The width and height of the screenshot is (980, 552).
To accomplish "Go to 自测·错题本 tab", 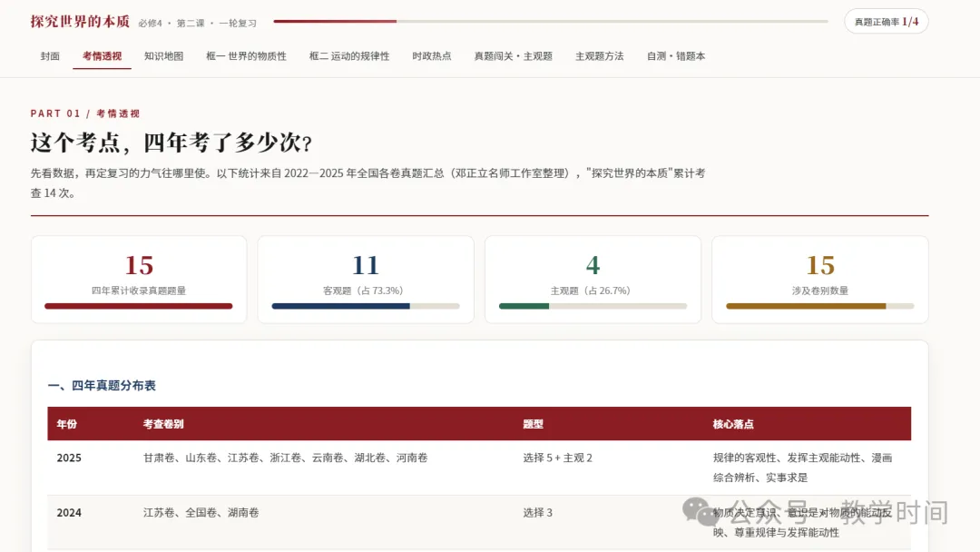I will 676,56.
